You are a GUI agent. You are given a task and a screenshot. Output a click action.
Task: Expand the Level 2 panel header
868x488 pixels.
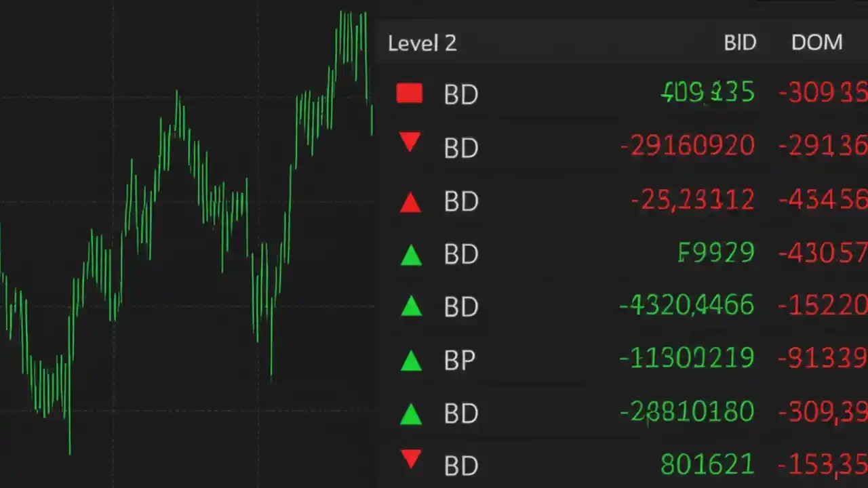click(x=422, y=43)
